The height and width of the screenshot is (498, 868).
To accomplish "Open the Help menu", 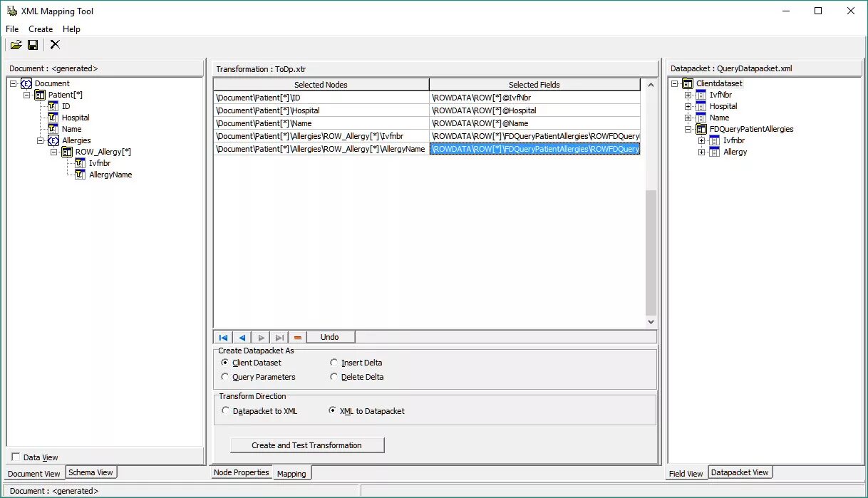I will coord(71,29).
